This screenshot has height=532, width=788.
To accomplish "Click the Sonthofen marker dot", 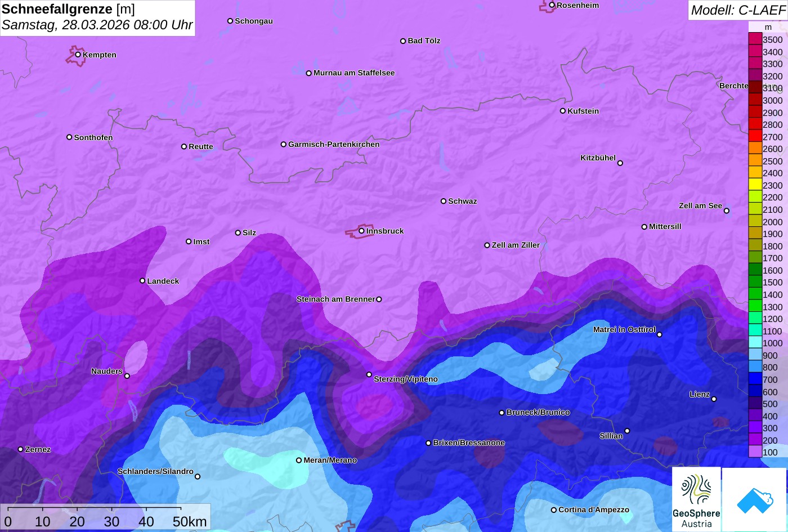I will tap(70, 137).
